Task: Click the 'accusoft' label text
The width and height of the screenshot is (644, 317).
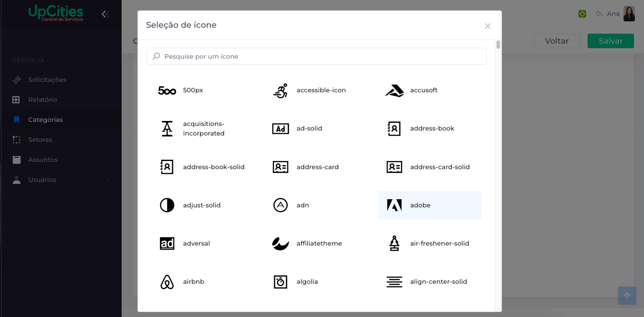Action: (x=424, y=90)
